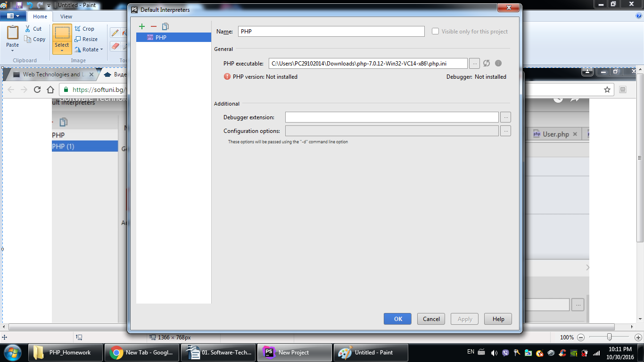
Task: Enable Visible only for this project
Action: 435,31
